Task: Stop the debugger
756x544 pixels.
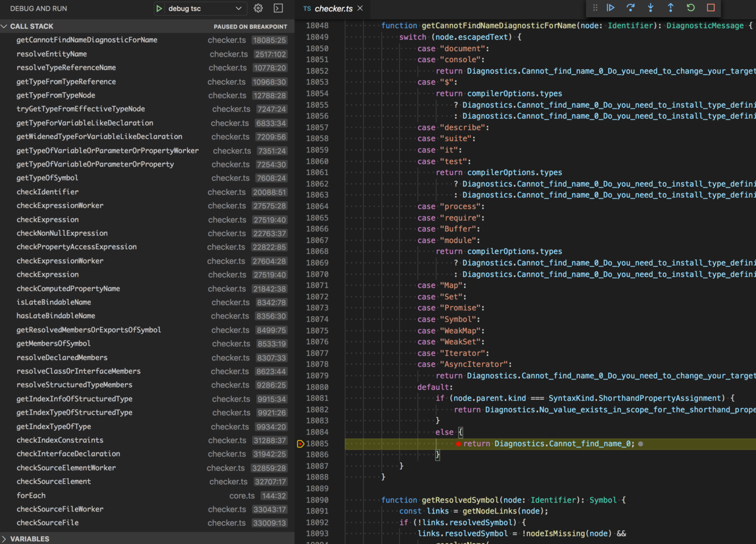Action: [x=711, y=8]
